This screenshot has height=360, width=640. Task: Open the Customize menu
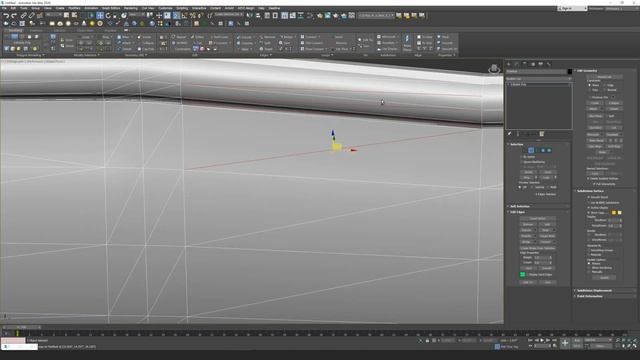click(165, 8)
